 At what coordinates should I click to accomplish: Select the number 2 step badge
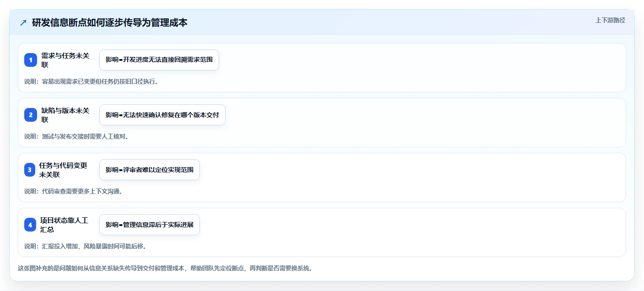[x=31, y=115]
